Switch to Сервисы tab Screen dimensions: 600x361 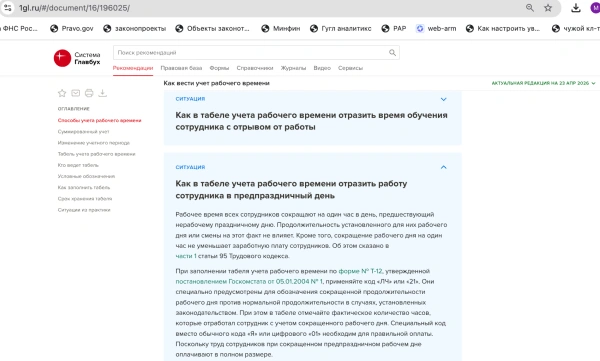tap(351, 68)
